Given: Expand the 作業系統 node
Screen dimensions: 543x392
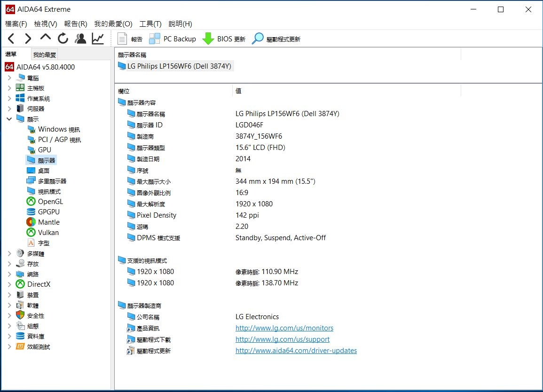Looking at the screenshot, I should point(9,99).
